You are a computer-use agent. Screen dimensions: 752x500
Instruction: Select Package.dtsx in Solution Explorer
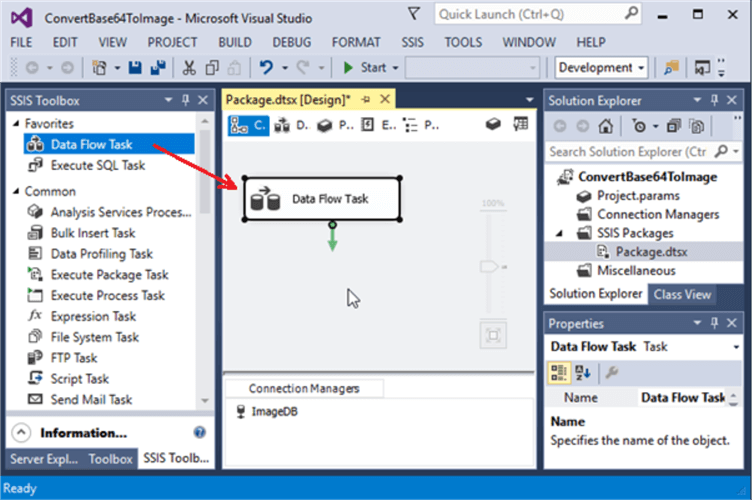point(651,252)
